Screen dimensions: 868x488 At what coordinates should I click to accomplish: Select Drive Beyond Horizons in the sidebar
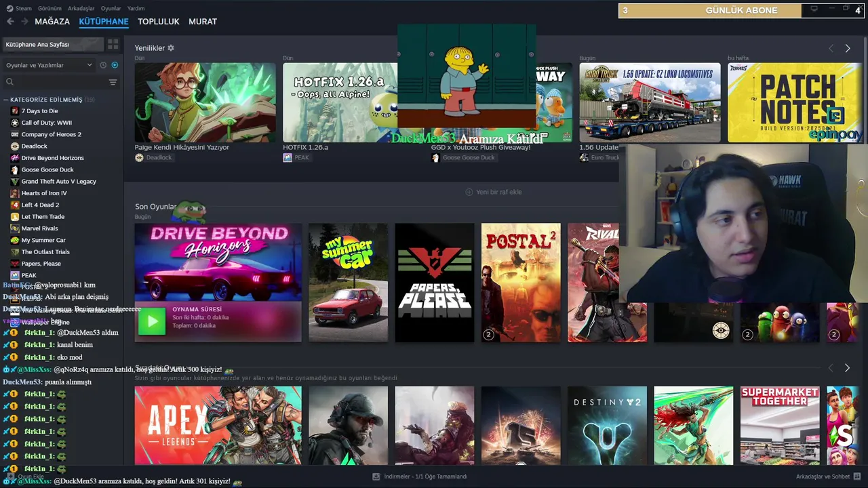[x=52, y=158]
